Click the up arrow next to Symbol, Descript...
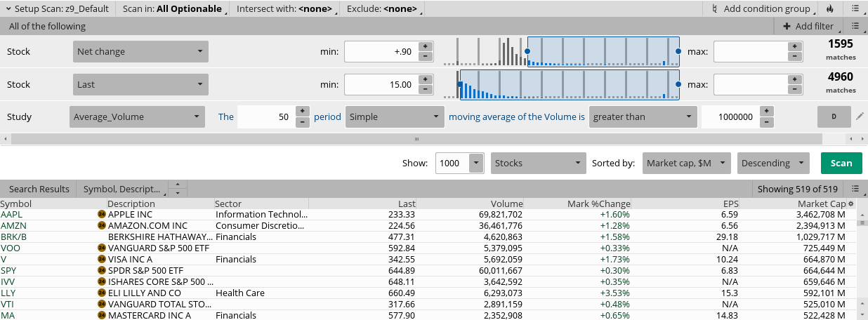868x320 pixels. coord(178,185)
